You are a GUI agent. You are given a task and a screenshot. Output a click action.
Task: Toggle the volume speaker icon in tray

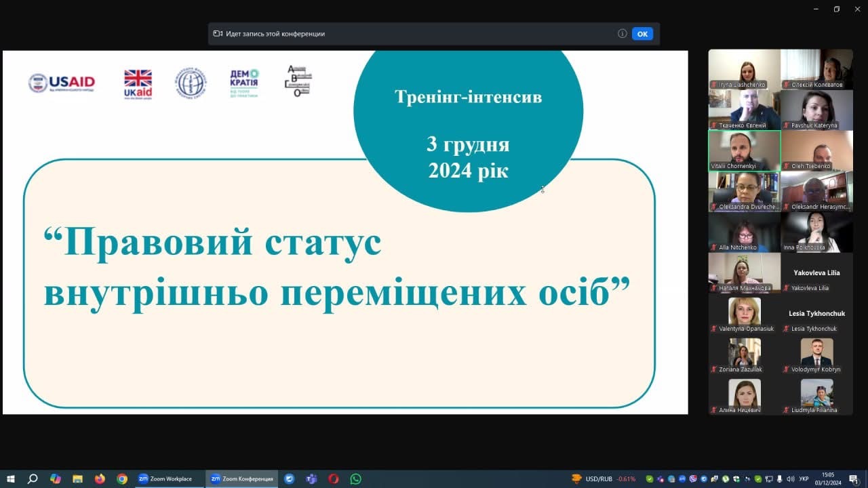coord(791,479)
